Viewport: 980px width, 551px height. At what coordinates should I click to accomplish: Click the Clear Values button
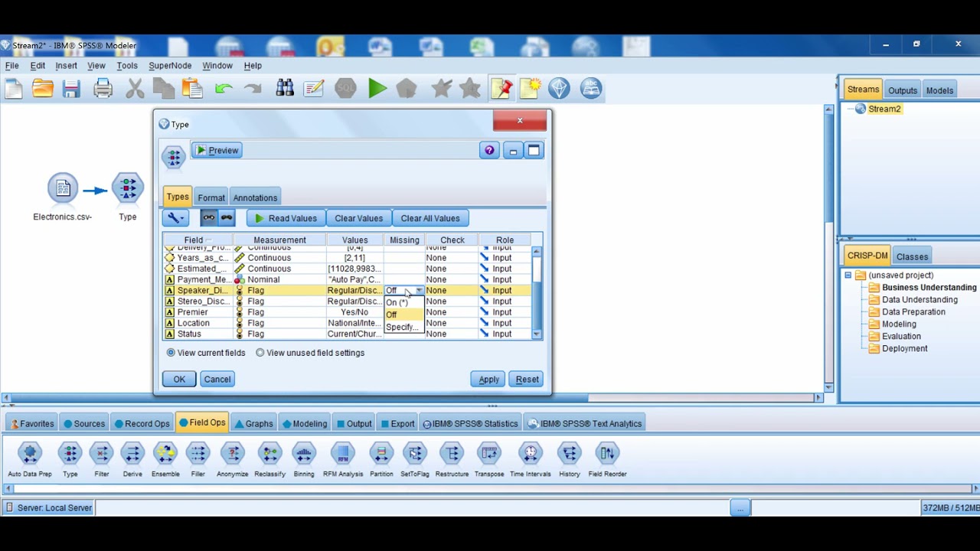click(x=358, y=218)
